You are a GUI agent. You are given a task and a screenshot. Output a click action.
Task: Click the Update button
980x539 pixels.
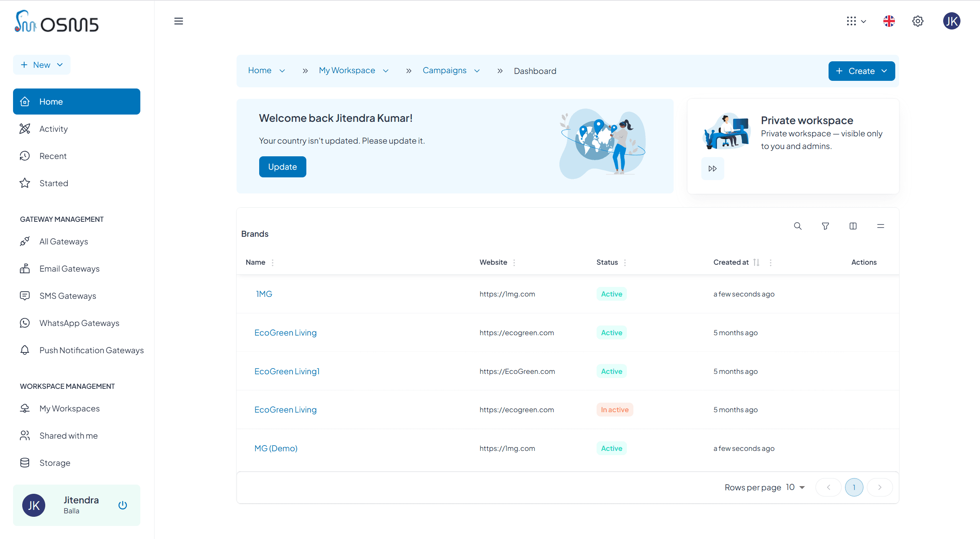point(282,167)
